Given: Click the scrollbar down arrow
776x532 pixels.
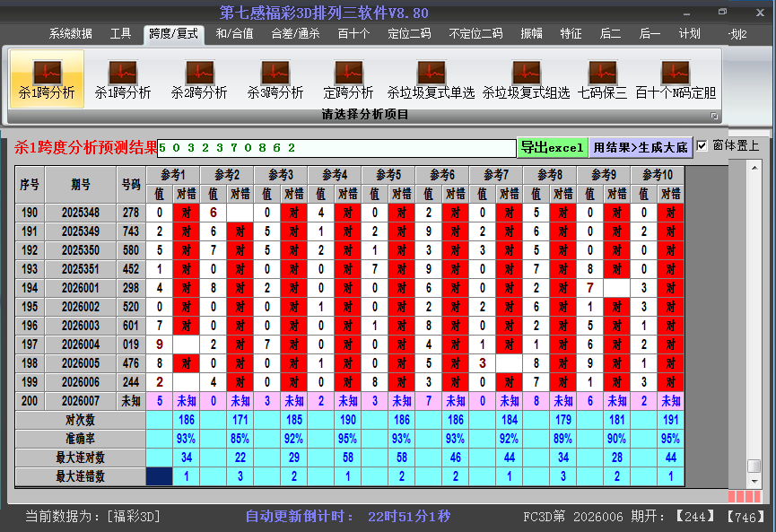Looking at the screenshot, I should click(x=754, y=481).
